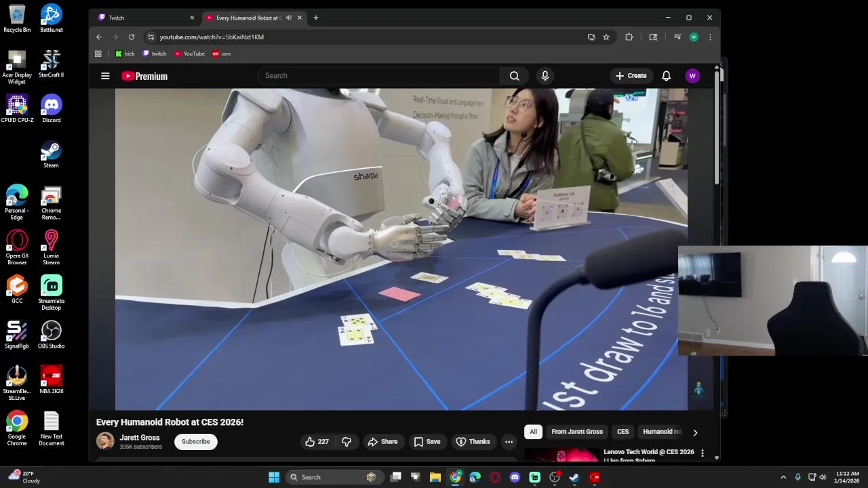This screenshot has height=488, width=868.
Task: Open the YouTube bookmark
Action: pos(189,54)
